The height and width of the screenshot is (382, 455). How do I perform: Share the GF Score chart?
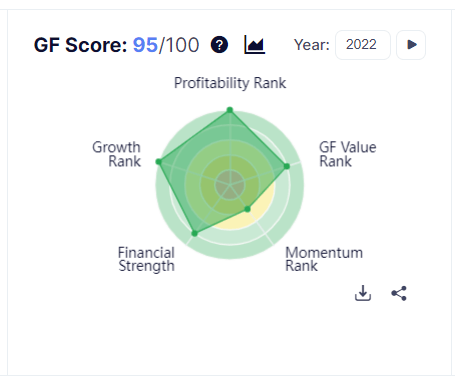399,293
